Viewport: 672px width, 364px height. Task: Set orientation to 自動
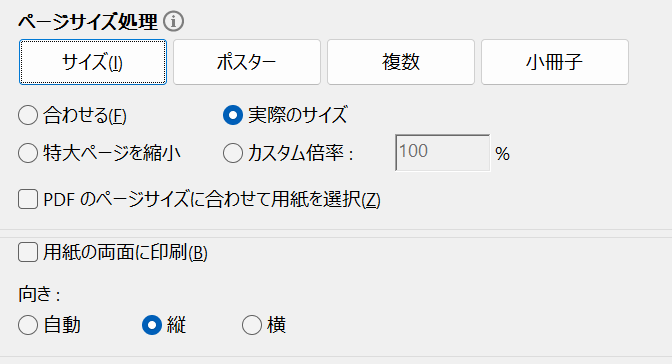(x=28, y=325)
